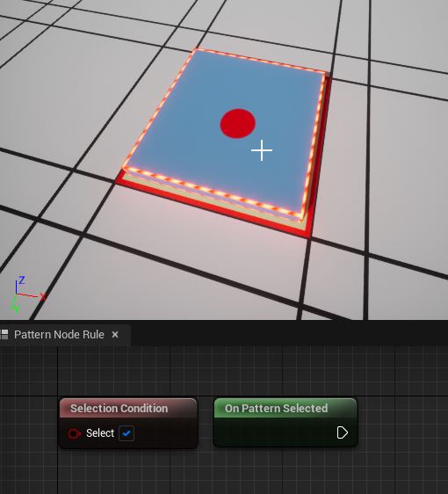Toggle the Select checkbox
The height and width of the screenshot is (494, 448).
tap(126, 433)
